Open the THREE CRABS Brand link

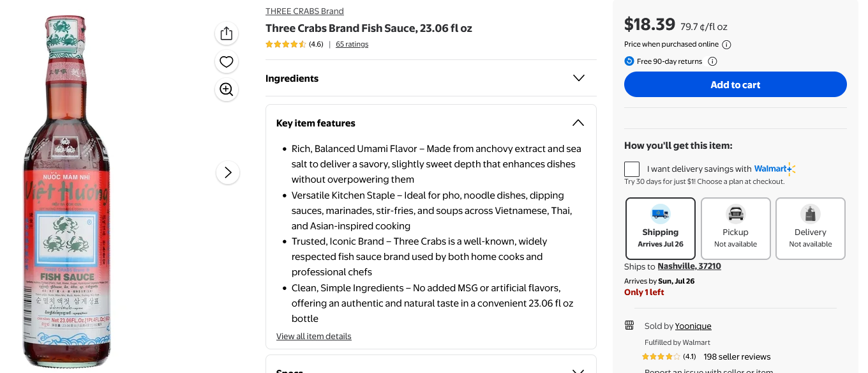point(304,11)
